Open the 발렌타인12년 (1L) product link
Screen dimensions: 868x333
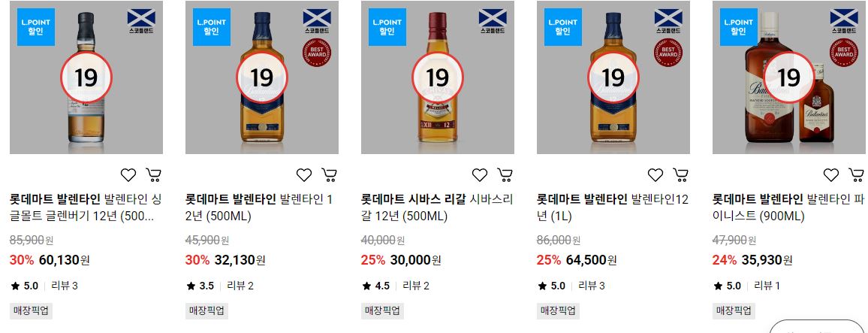click(613, 207)
